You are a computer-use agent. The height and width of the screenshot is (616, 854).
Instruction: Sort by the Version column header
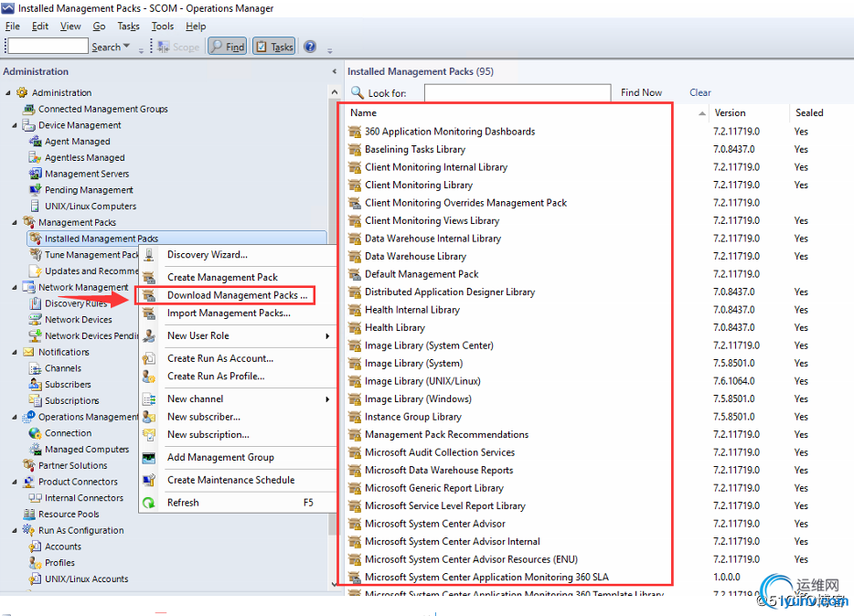point(730,112)
